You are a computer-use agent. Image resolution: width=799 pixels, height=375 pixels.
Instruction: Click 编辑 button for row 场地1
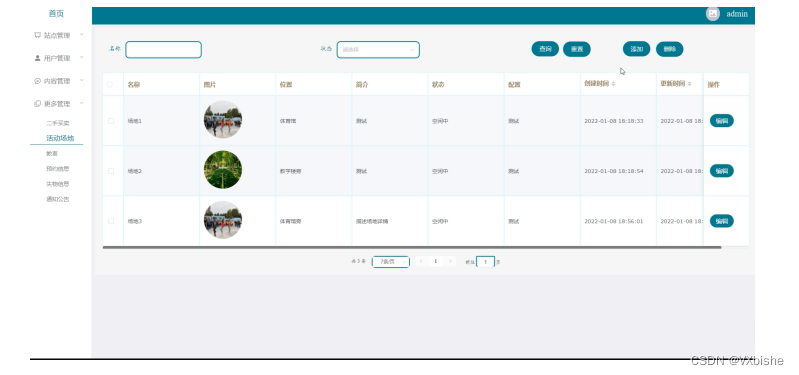click(x=722, y=121)
